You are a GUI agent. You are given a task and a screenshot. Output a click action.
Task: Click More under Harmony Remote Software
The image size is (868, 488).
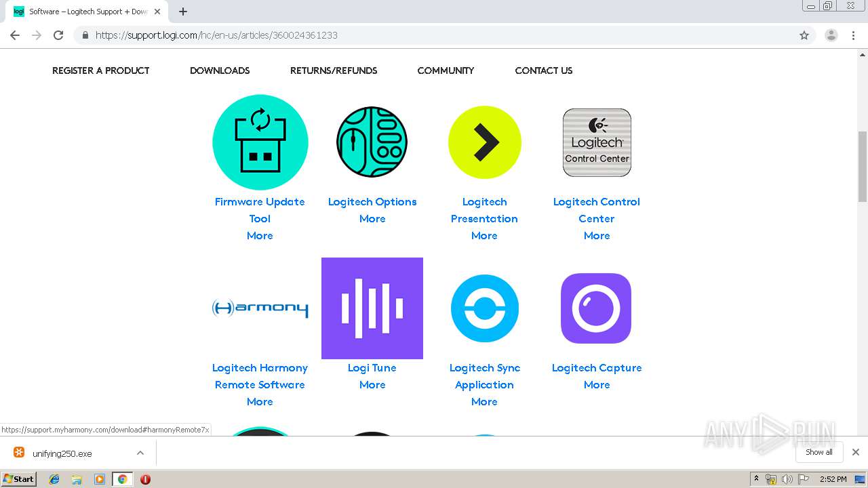coord(260,402)
